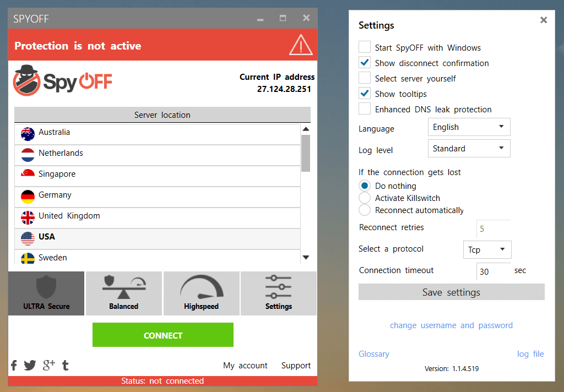The image size is (564, 392).
Task: Open the log file link
Action: [x=530, y=354]
